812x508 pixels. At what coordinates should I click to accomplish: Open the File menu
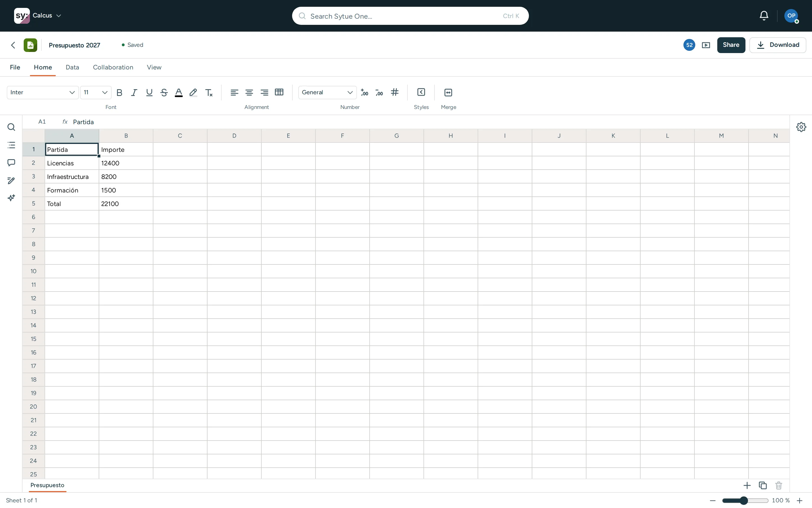pos(15,67)
